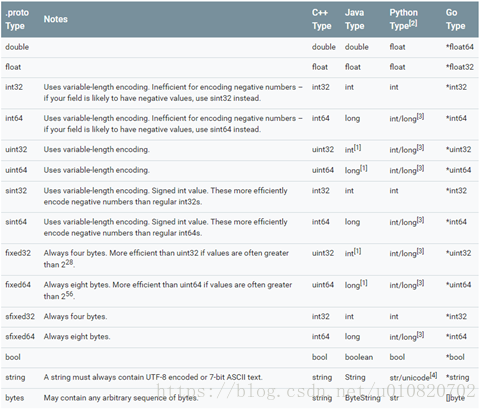
Task: Click the fixed64 note 'More efficient than uint64'
Action: (x=168, y=290)
